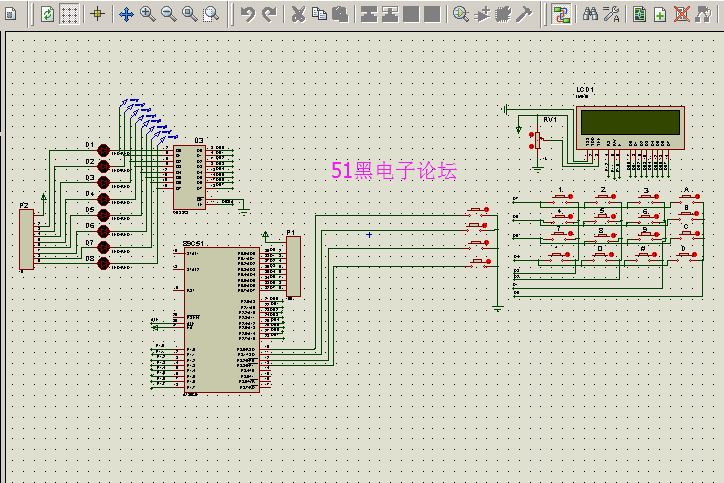
Task: Select LED D6
Action: click(x=103, y=231)
